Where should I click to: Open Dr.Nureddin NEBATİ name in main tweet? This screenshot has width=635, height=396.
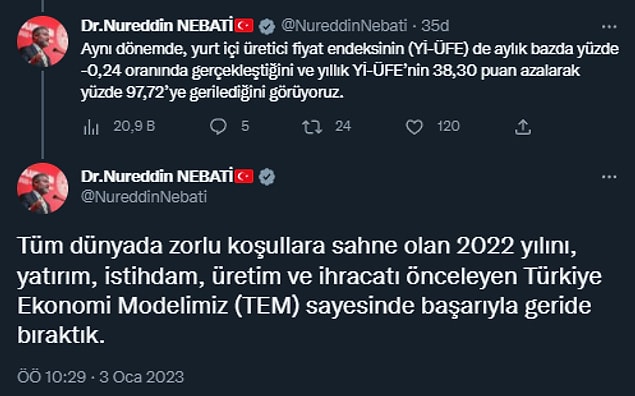tap(157, 176)
